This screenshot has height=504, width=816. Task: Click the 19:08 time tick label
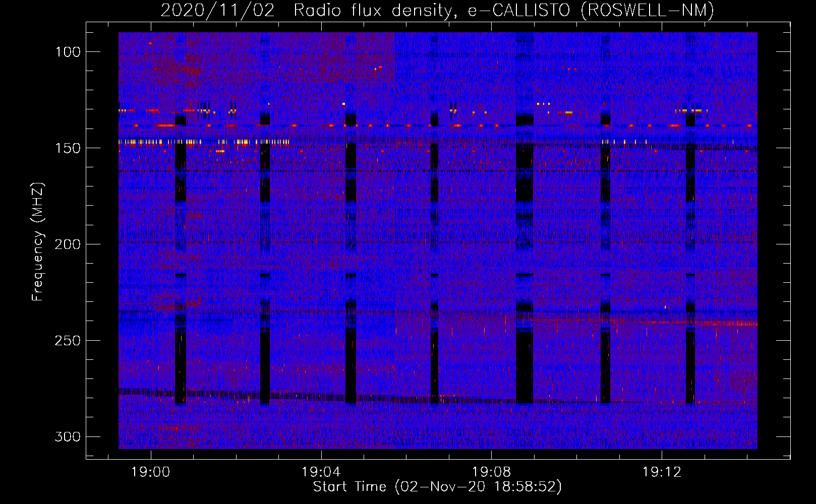point(491,472)
